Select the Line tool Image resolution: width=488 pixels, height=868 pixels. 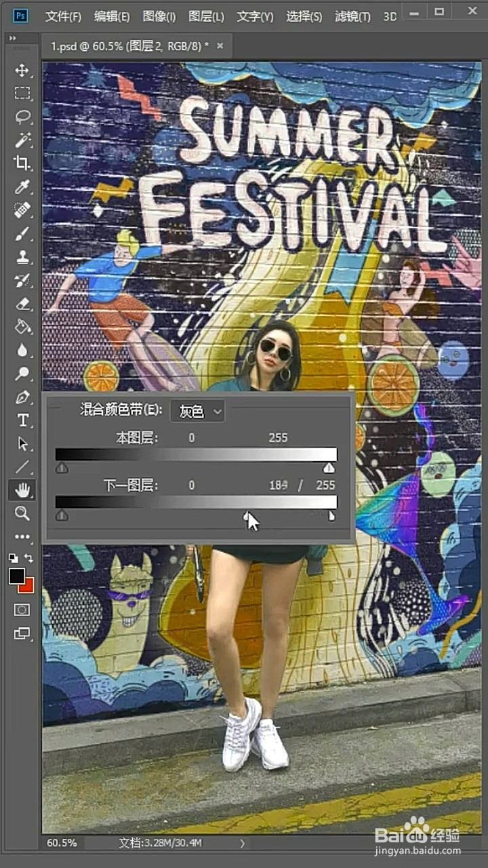pyautogui.click(x=22, y=467)
